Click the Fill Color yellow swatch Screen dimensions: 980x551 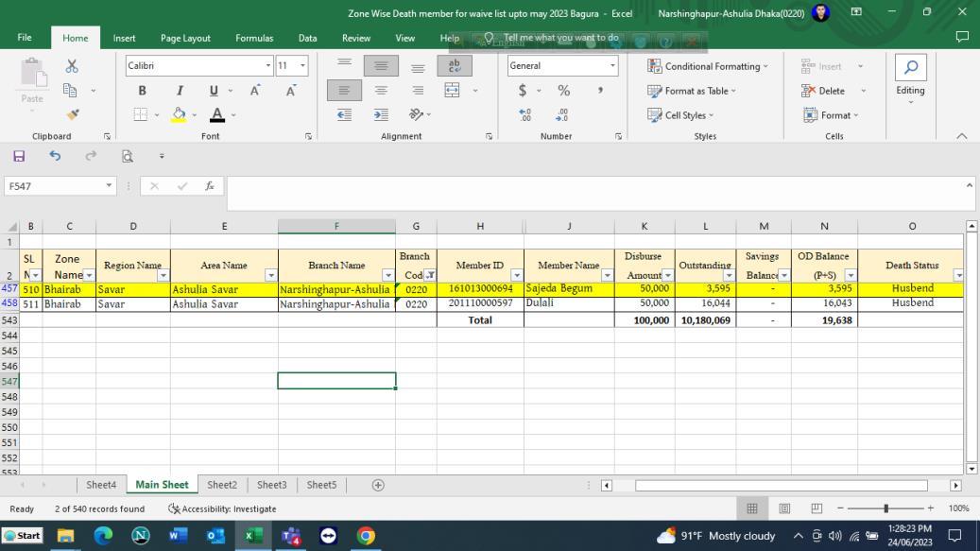click(x=179, y=115)
